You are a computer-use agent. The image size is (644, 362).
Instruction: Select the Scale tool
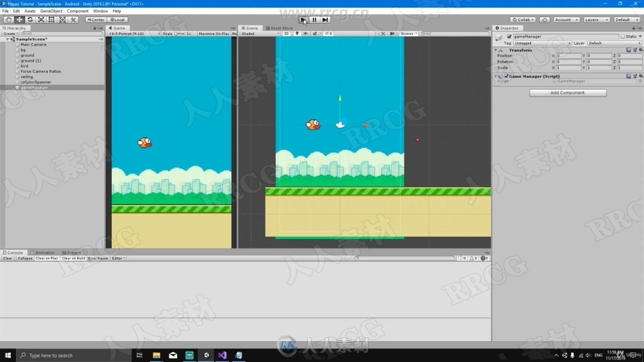41,20
